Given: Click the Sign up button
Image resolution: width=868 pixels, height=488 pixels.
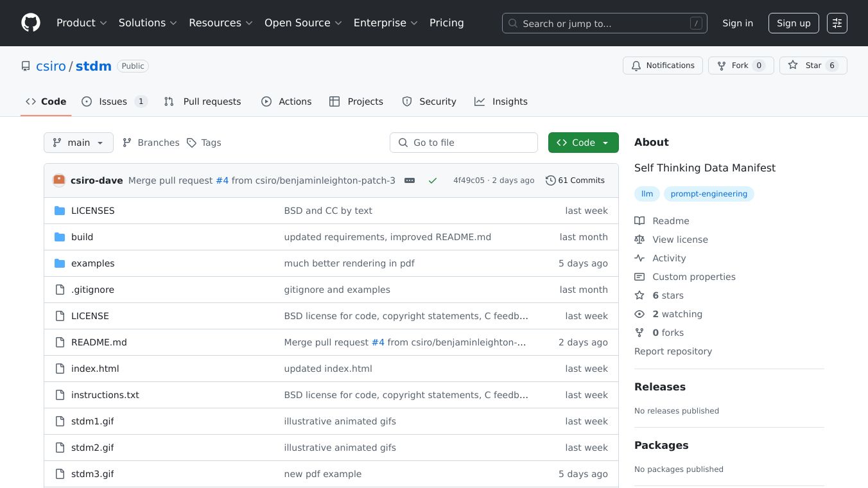Looking at the screenshot, I should 793,23.
